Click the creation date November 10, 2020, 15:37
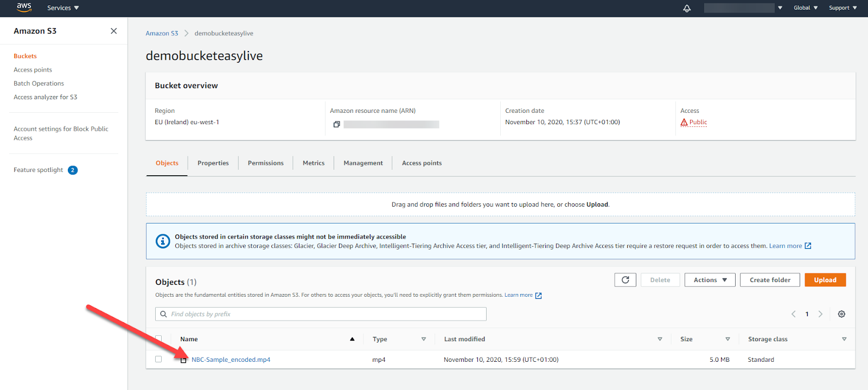Screen dimensions: 868x390 click(x=563, y=123)
